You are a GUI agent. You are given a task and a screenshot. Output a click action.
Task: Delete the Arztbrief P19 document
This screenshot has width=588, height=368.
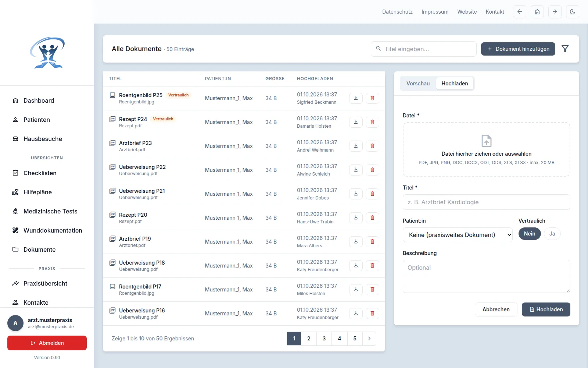pyautogui.click(x=372, y=242)
